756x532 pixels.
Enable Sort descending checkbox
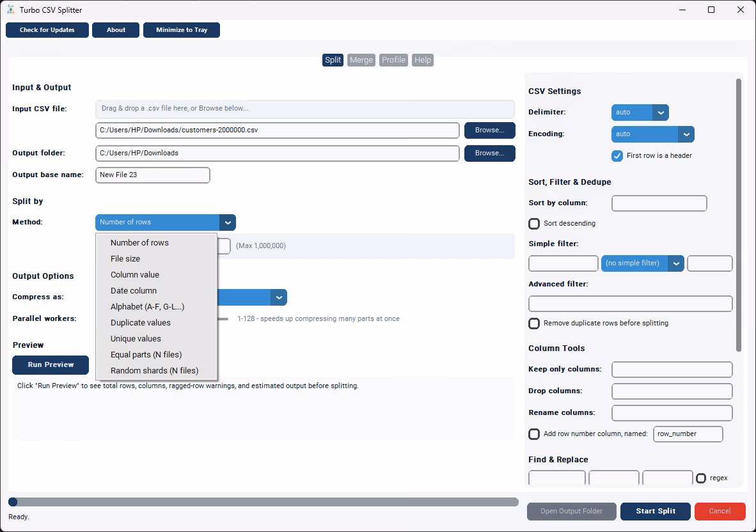534,224
